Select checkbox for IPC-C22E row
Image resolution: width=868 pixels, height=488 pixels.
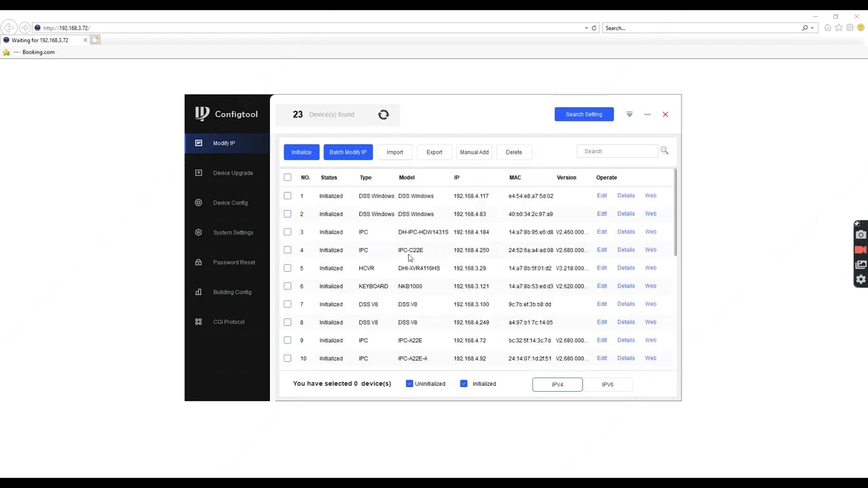(288, 250)
